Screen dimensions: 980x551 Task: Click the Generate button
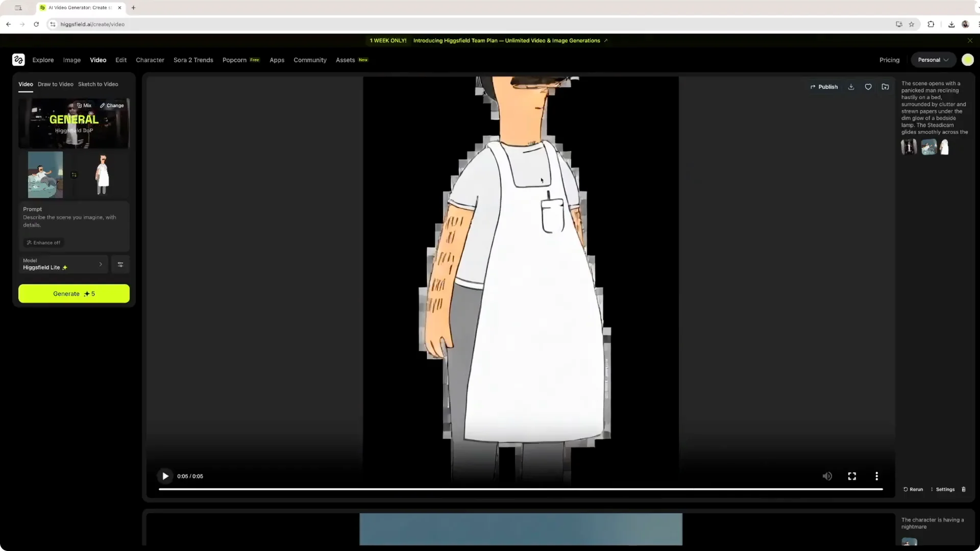[x=73, y=293]
